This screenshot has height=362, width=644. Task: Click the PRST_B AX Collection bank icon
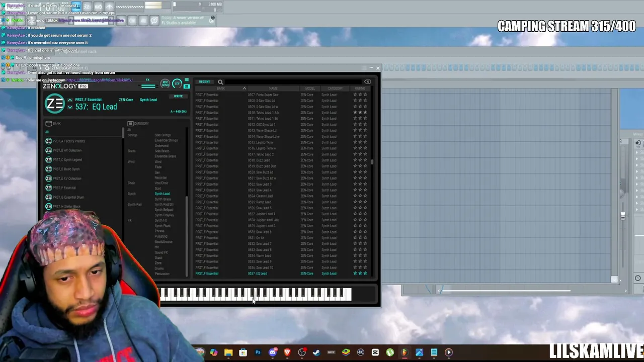pos(48,150)
